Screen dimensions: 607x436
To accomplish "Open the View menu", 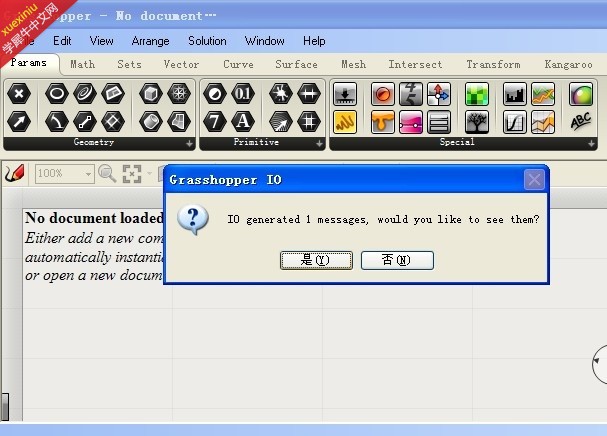I will pyautogui.click(x=101, y=41).
